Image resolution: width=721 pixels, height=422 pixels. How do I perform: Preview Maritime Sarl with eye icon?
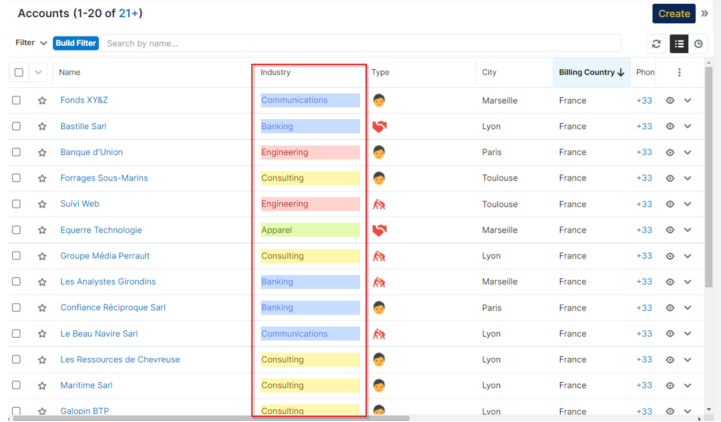click(670, 385)
